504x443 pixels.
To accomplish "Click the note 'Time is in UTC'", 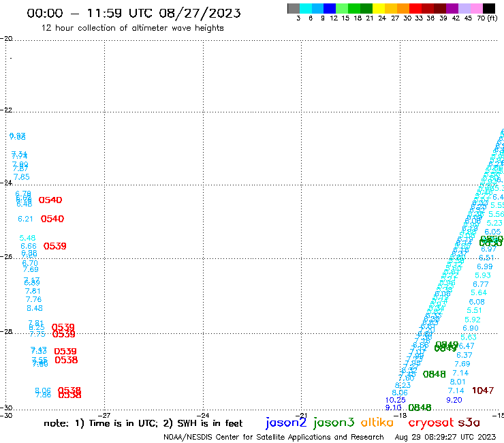I will (123, 423).
